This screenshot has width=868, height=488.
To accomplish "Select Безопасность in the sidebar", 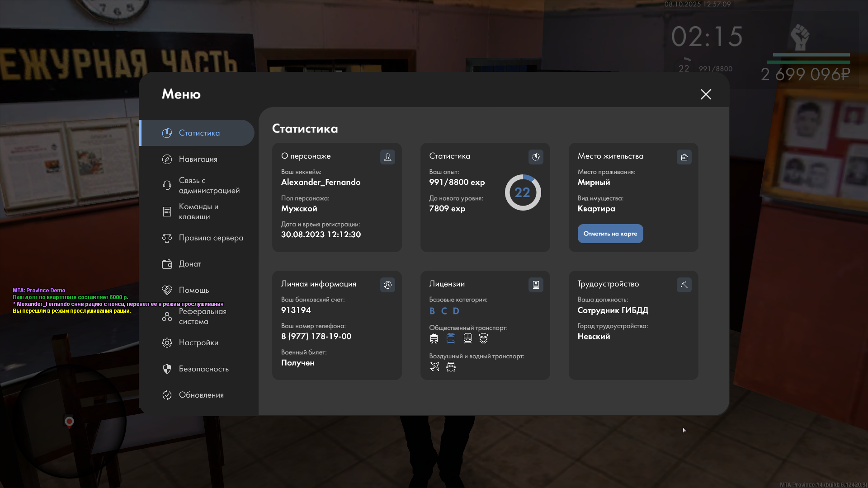I will pos(203,369).
